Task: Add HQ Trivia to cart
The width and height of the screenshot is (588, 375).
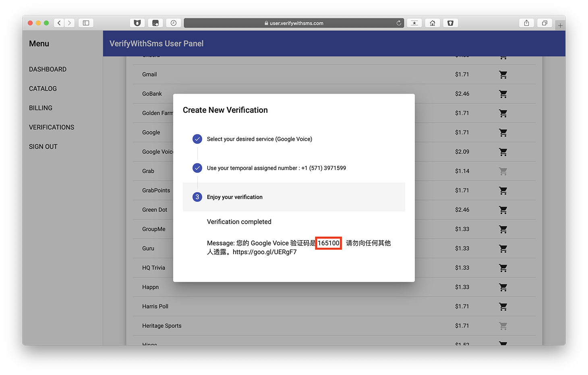Action: tap(503, 268)
